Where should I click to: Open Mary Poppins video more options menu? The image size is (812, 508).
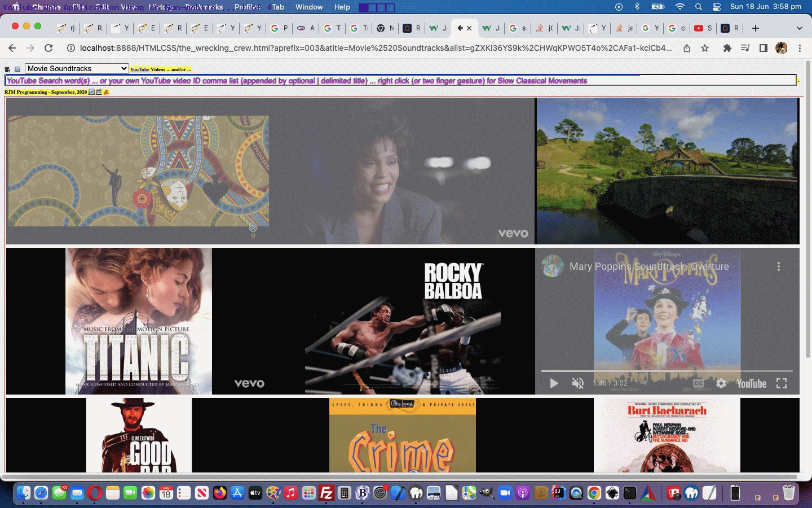click(x=779, y=266)
